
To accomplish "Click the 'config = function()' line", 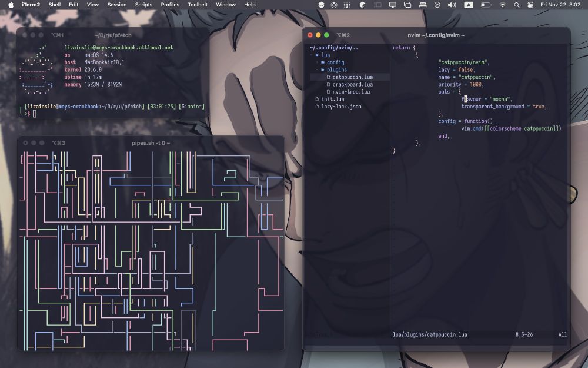I will tap(465, 121).
